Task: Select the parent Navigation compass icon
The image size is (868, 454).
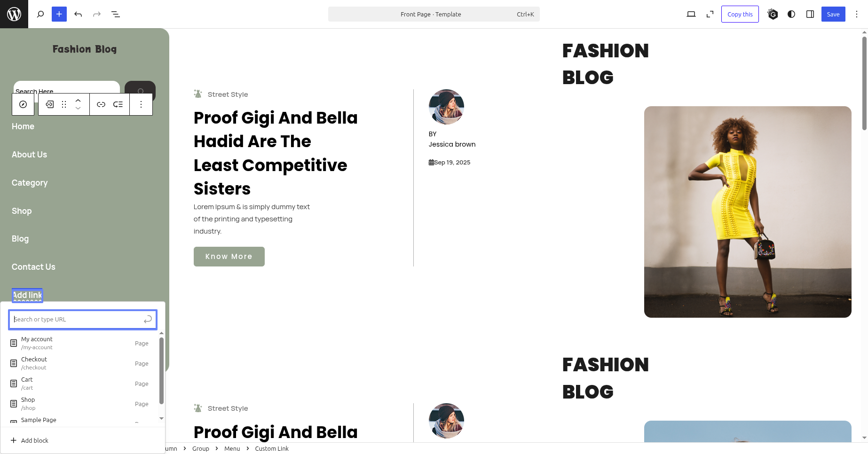Action: click(23, 104)
